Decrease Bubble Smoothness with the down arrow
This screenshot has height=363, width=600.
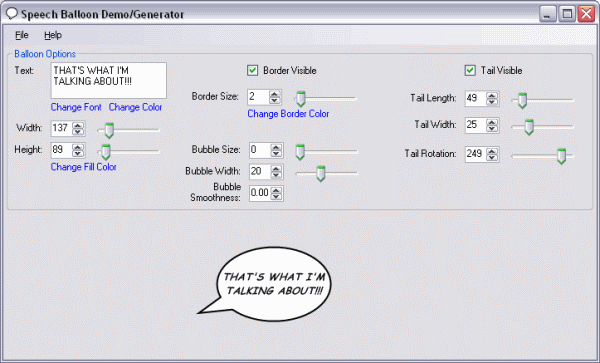pyautogui.click(x=276, y=197)
